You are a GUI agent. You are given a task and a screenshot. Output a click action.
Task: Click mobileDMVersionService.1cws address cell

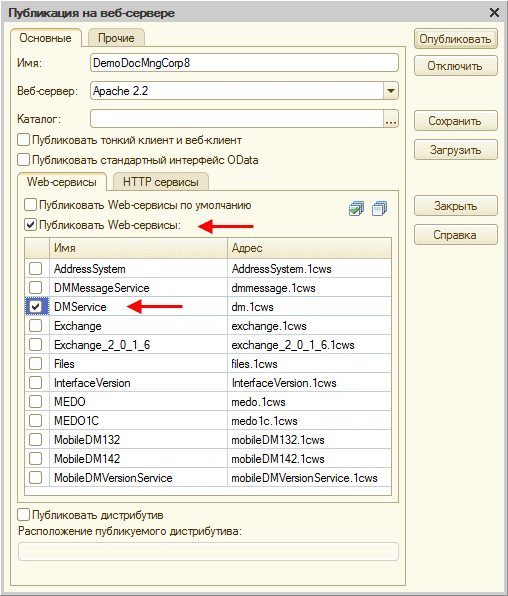coord(309,478)
